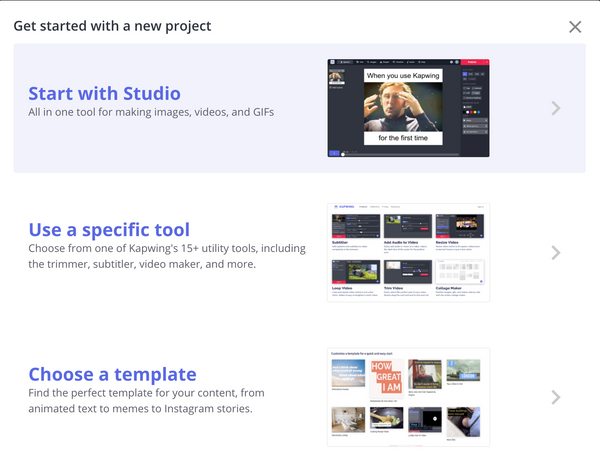Expand the Use a specific tool arrow
The image size is (600, 451).
click(556, 253)
